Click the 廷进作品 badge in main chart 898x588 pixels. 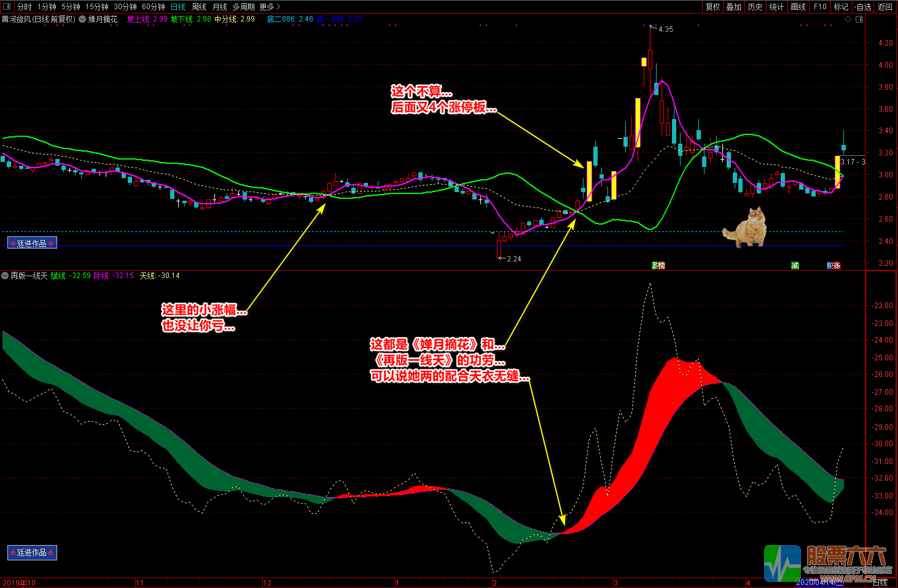click(32, 243)
